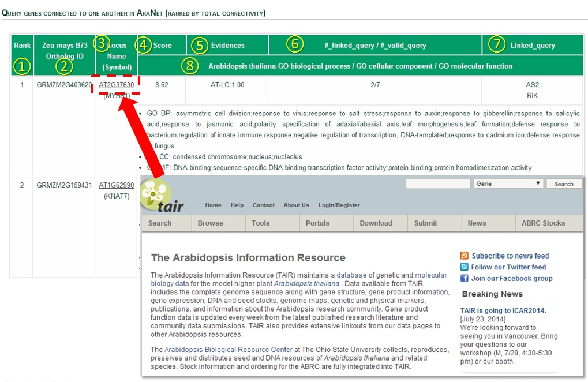Click Login/Register in TAIR header
The width and height of the screenshot is (588, 382).
(339, 205)
